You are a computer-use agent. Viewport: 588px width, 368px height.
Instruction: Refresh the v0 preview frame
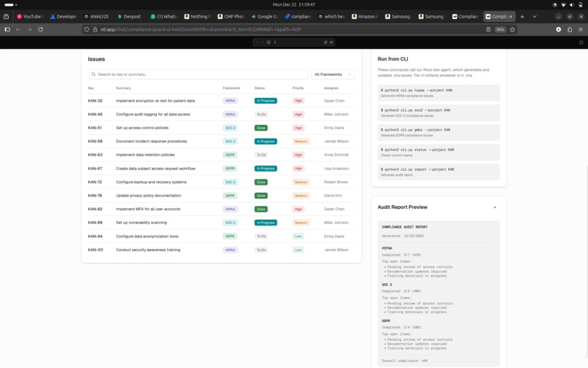pos(331,42)
